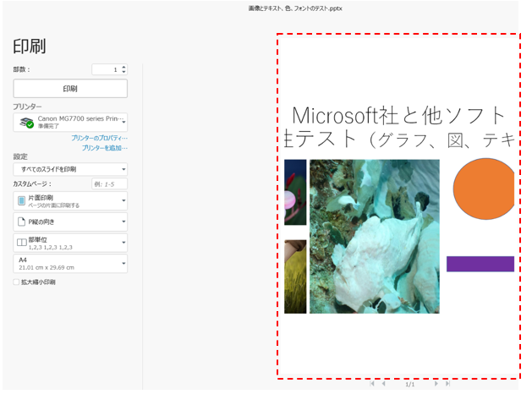This screenshot has height=394, width=532.
Task: Open プリンターのプロパティ link
Action: (x=100, y=138)
